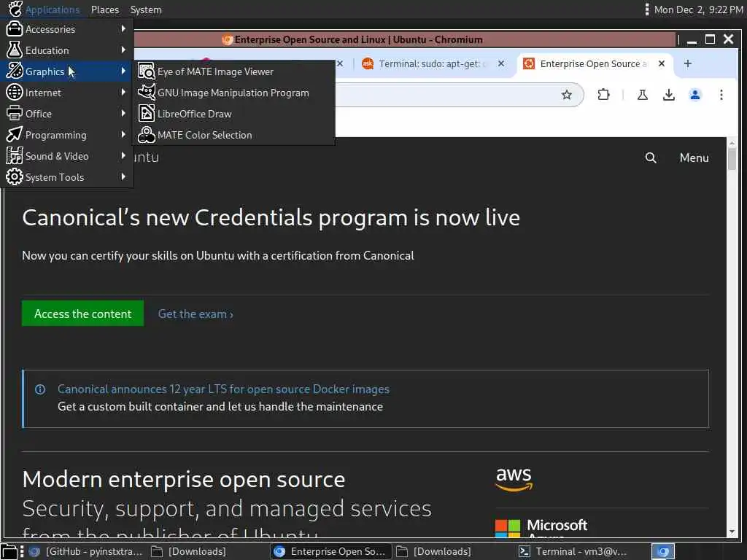Click the AWS logo link
This screenshot has width=747, height=560.
point(514,479)
